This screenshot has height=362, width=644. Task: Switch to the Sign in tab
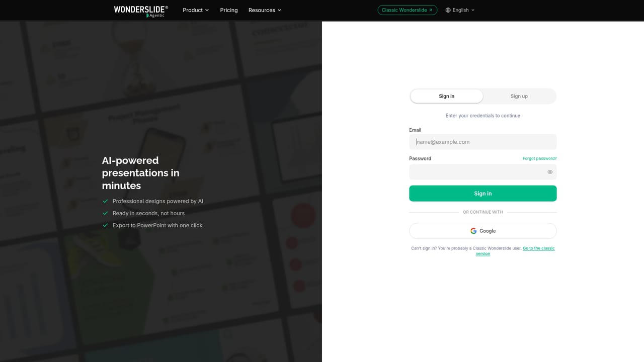447,96
